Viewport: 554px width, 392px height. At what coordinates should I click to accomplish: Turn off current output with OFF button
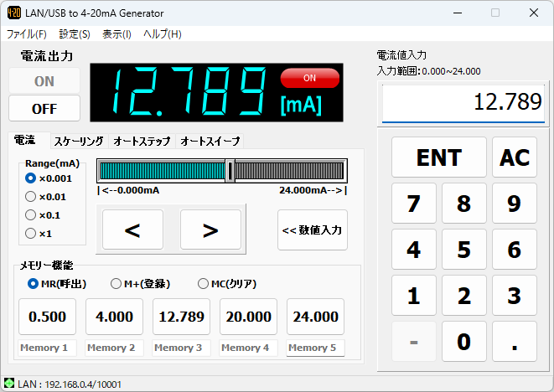44,109
